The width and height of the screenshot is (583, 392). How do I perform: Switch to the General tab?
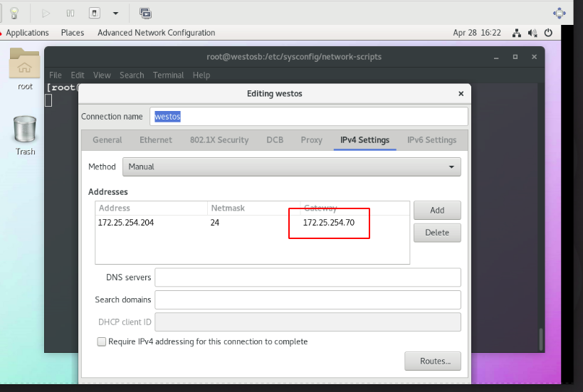pyautogui.click(x=107, y=140)
